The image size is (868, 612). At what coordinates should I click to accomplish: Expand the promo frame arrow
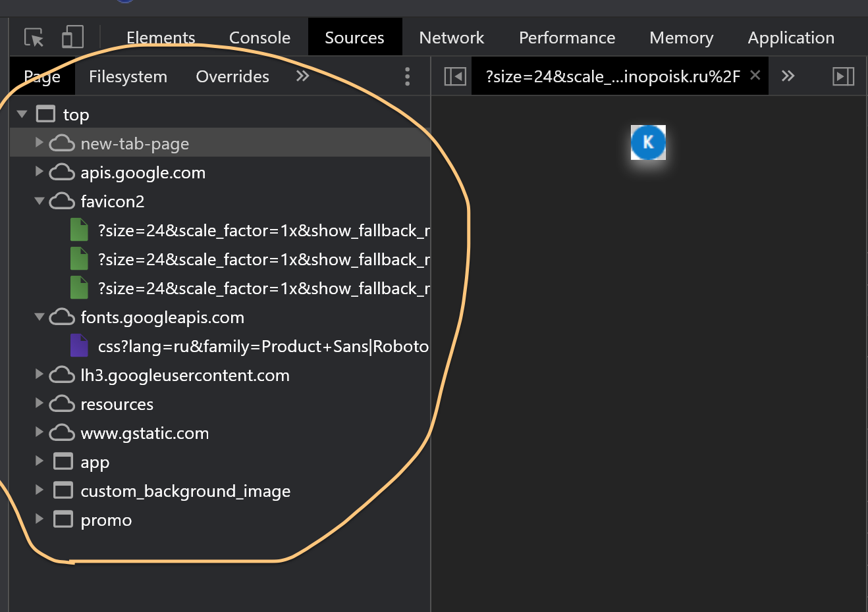39,519
